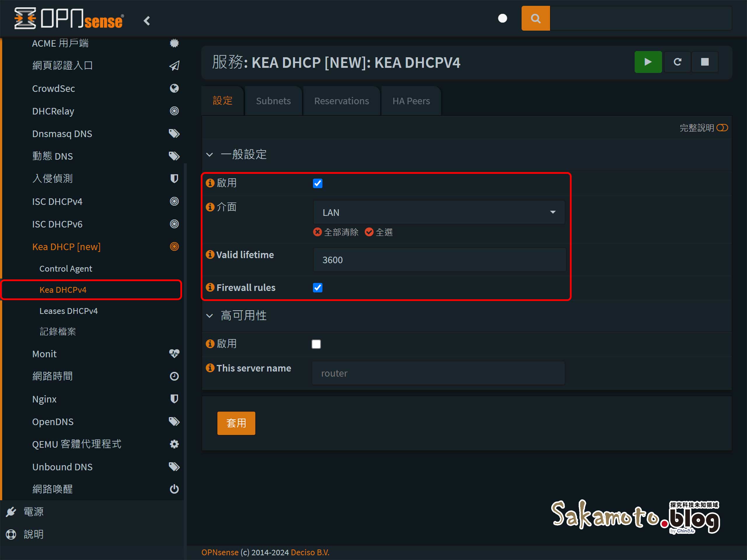Click the OpenDNS tags icon

pos(174,421)
